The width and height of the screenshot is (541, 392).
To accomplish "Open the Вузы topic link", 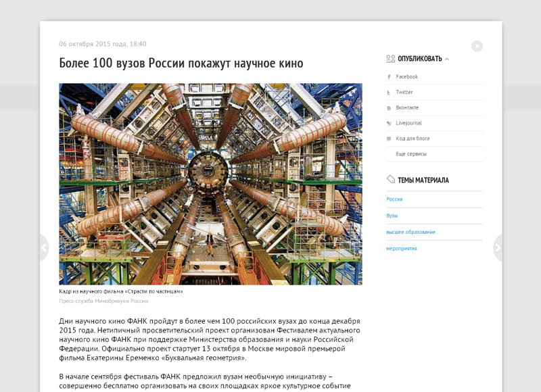I will [x=392, y=216].
